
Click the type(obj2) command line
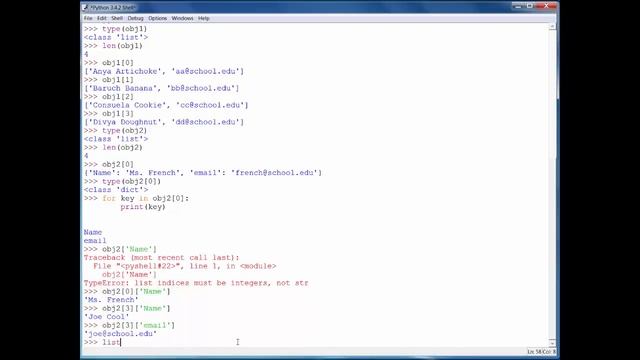click(x=116, y=131)
